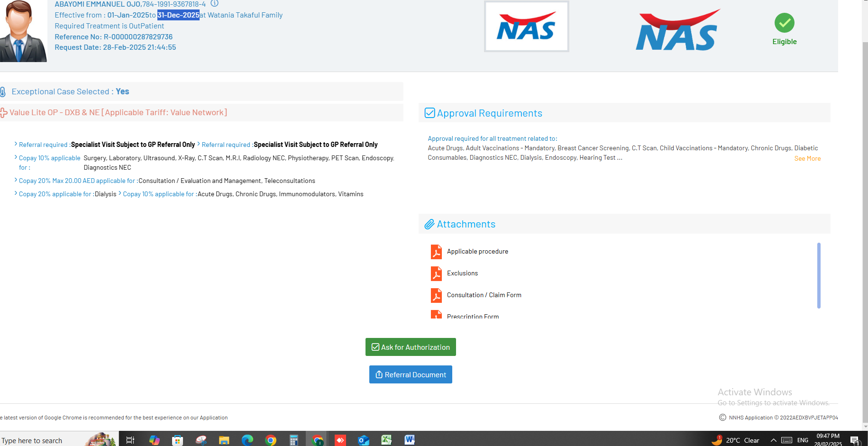Open Outlook from the taskbar
The image size is (868, 446).
[364, 440]
